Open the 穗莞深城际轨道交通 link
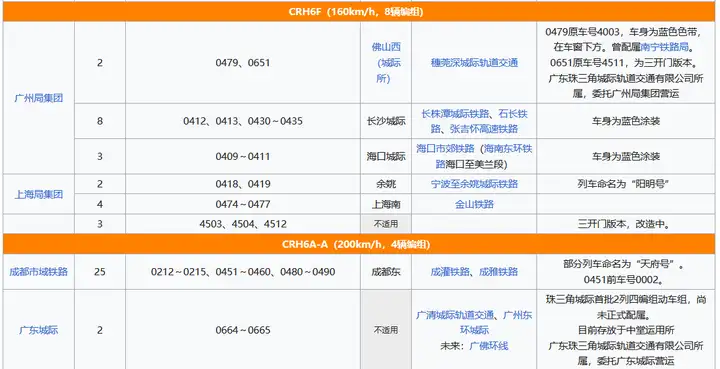This screenshot has height=369, width=720. (474, 63)
